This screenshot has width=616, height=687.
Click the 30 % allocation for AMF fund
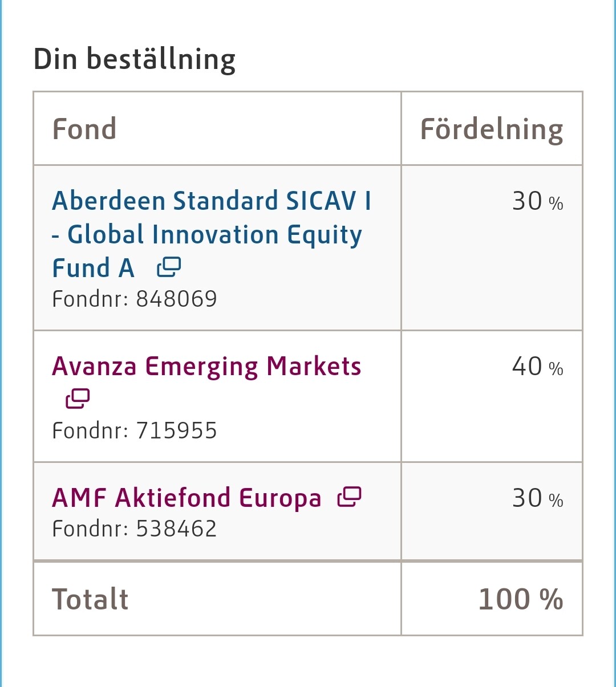pos(537,498)
